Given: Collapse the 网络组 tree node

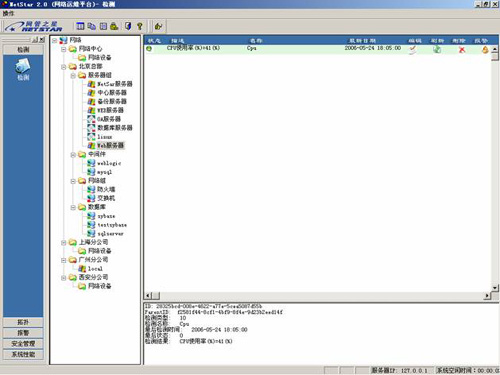Looking at the screenshot, I should (x=73, y=181).
